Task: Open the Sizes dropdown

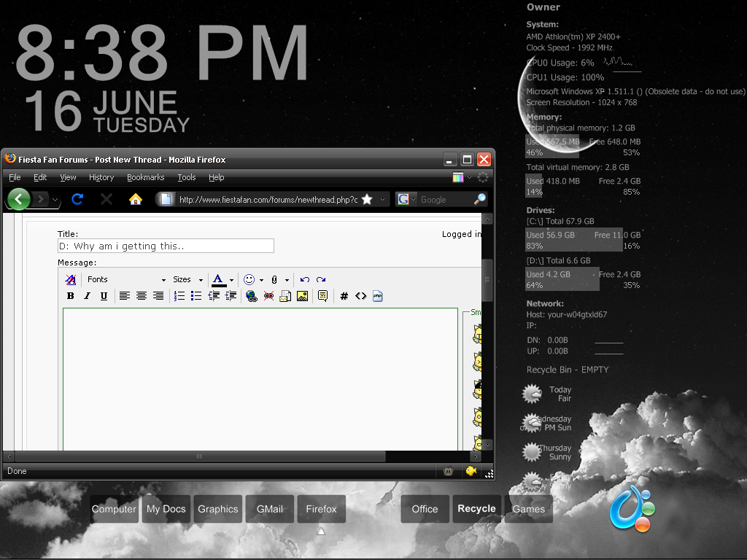Action: 187,279
